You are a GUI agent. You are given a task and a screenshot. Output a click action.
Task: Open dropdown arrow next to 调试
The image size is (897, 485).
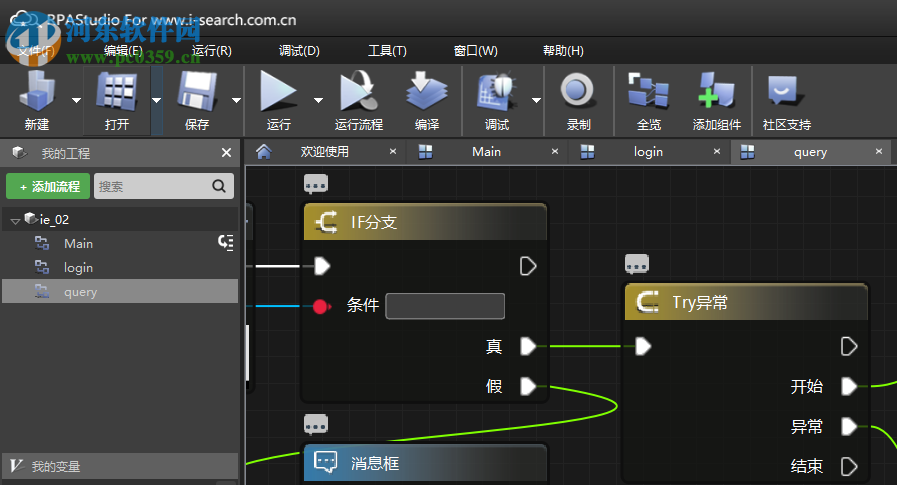(x=536, y=100)
